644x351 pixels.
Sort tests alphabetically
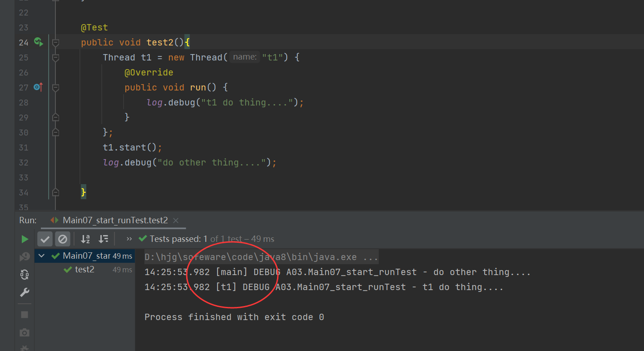pyautogui.click(x=85, y=239)
